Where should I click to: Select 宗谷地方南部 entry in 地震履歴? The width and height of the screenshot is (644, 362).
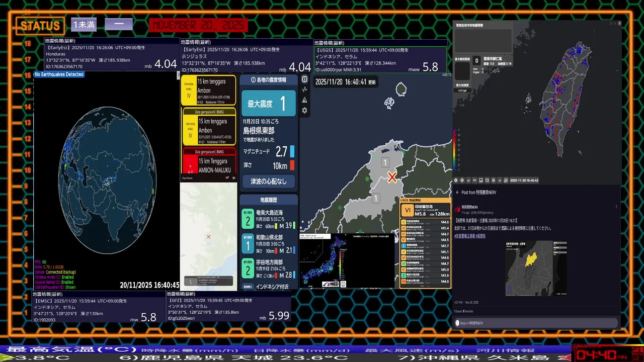pos(268,268)
